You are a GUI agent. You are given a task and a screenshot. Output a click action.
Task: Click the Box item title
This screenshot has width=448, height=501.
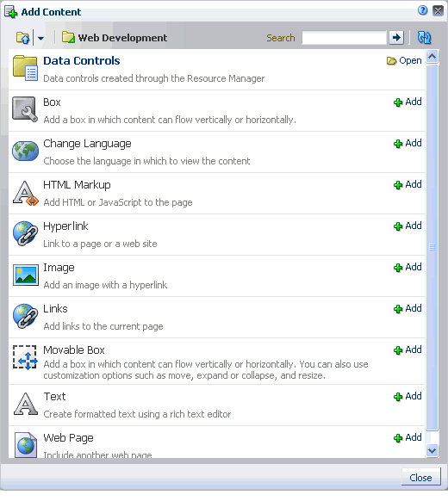[52, 102]
